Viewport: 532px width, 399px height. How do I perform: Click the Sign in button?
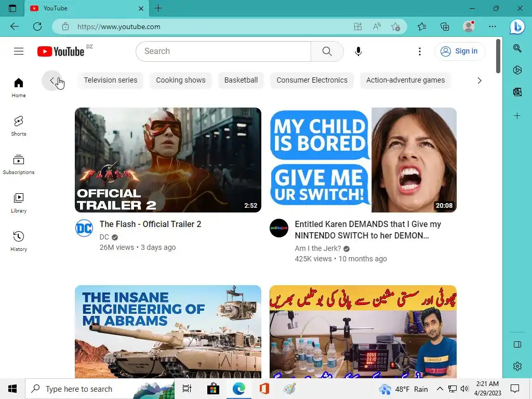click(x=460, y=51)
